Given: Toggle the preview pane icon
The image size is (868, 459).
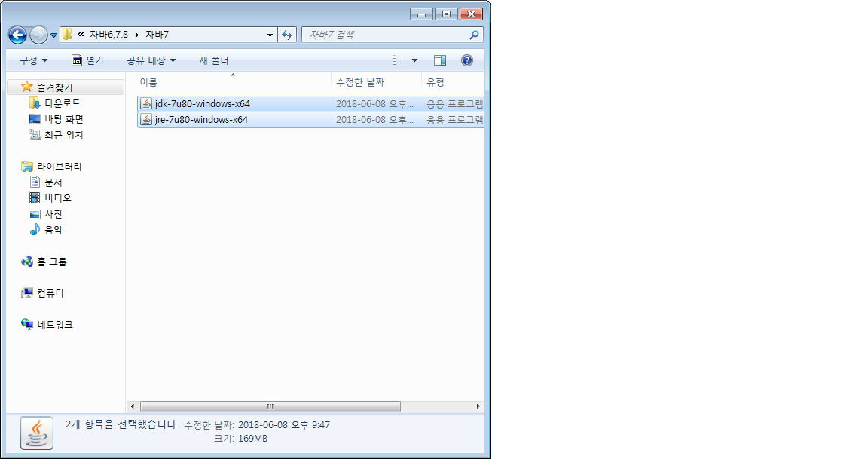Looking at the screenshot, I should (x=440, y=60).
